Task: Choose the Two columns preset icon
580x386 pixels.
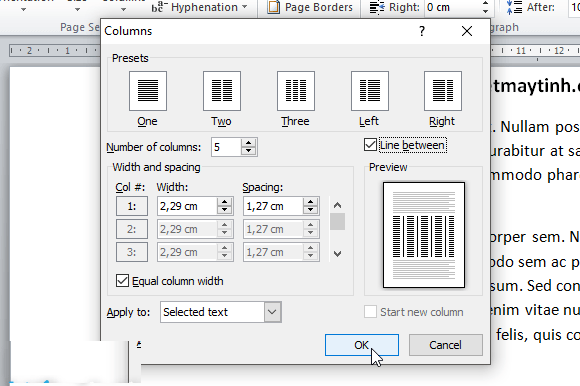Action: [x=222, y=91]
